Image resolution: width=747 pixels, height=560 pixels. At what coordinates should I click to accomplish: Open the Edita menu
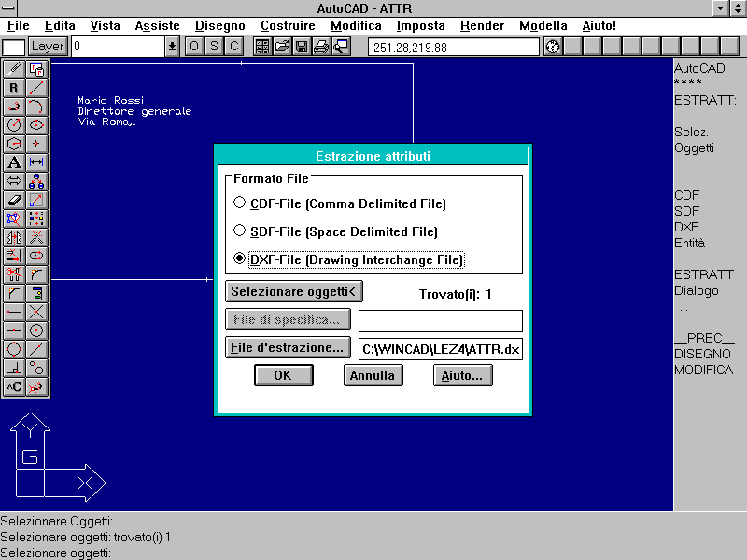tap(60, 26)
